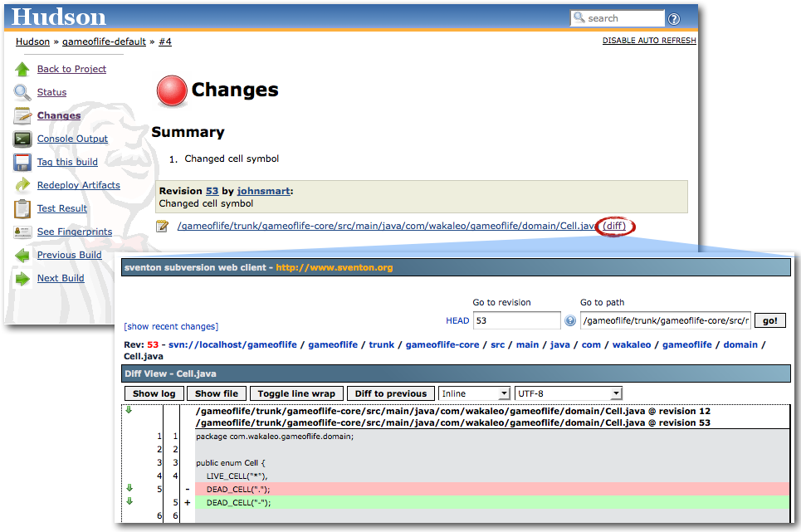
Task: Click the help icon next to revision field
Action: click(570, 320)
